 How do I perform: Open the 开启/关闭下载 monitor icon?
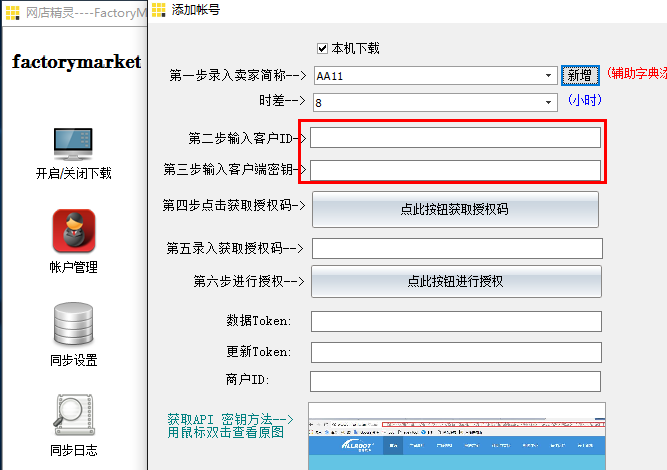tap(73, 144)
